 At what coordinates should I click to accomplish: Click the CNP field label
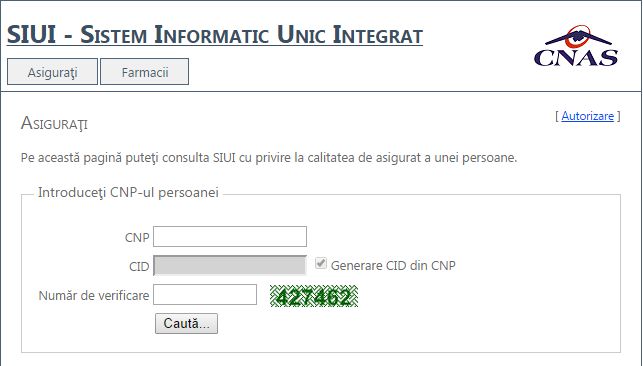(137, 238)
